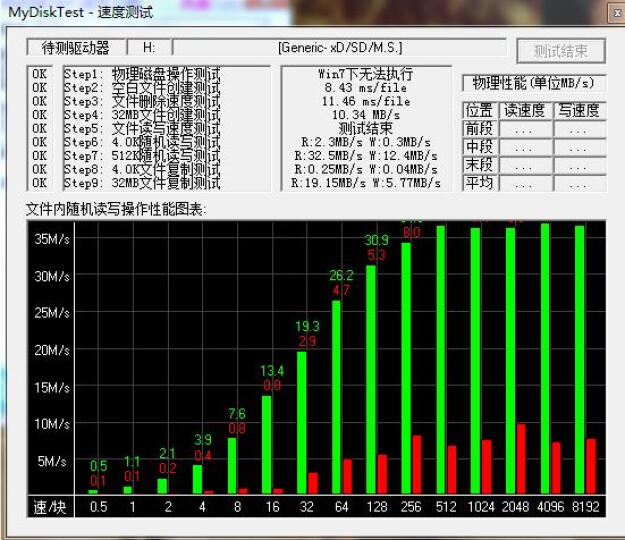
Task: Select Step2 空白文件创建测试 row
Action: point(142,88)
